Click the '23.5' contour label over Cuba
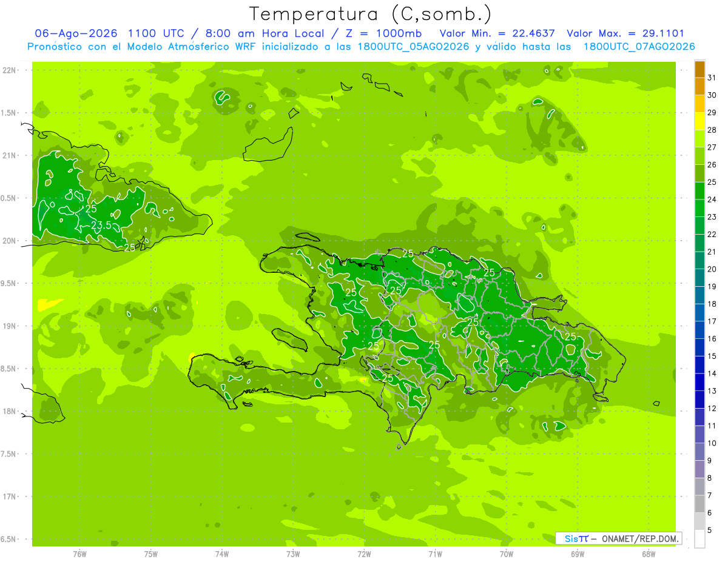The height and width of the screenshot is (562, 728). pos(101,226)
